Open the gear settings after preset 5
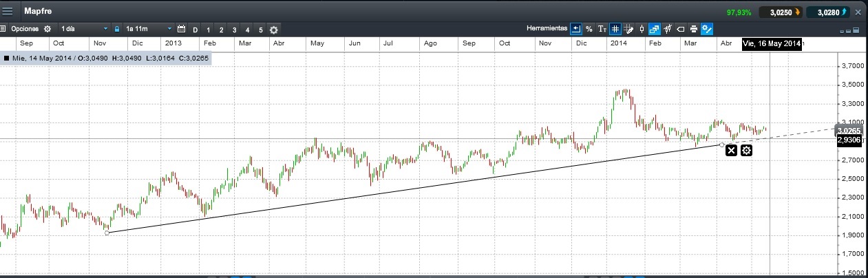Viewport: 868px width, 278px height. (x=274, y=30)
